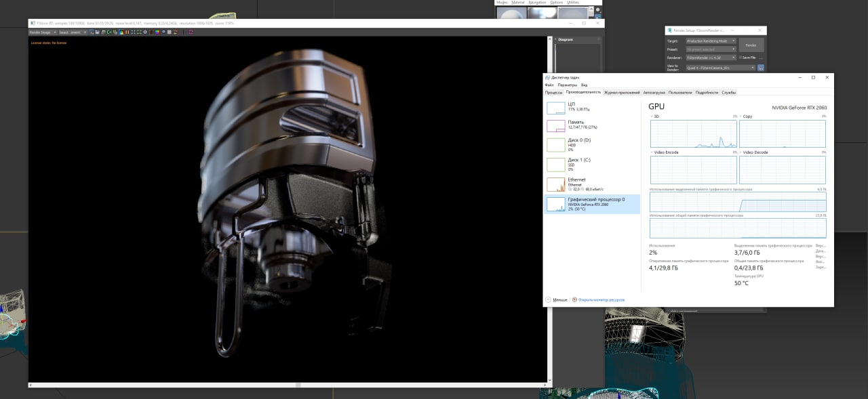Click the pause icon in FStorm render toolbar
This screenshot has width=868, height=399.
pos(127,32)
